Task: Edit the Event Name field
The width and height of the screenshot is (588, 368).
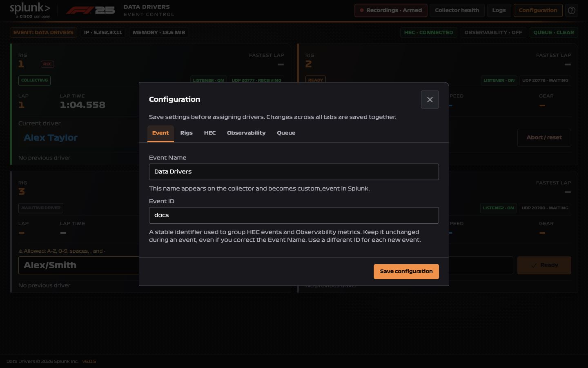Action: 294,172
